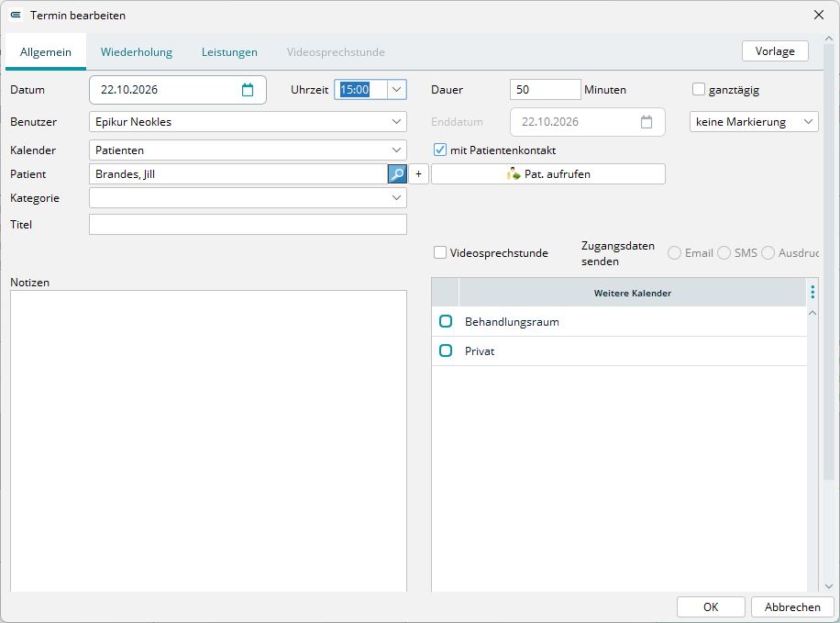840x623 pixels.
Task: Click the Abbrechen button
Action: click(x=792, y=606)
